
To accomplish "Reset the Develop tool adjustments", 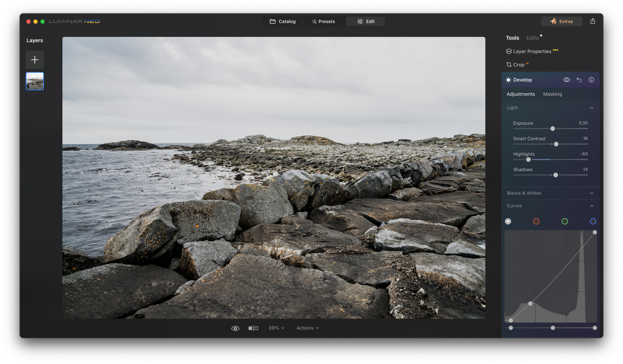I will click(x=579, y=80).
